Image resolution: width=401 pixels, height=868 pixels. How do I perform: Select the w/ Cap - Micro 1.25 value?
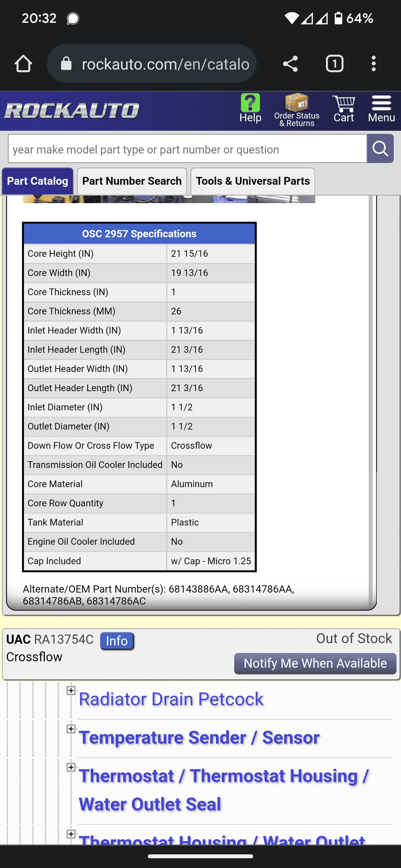pos(211,561)
